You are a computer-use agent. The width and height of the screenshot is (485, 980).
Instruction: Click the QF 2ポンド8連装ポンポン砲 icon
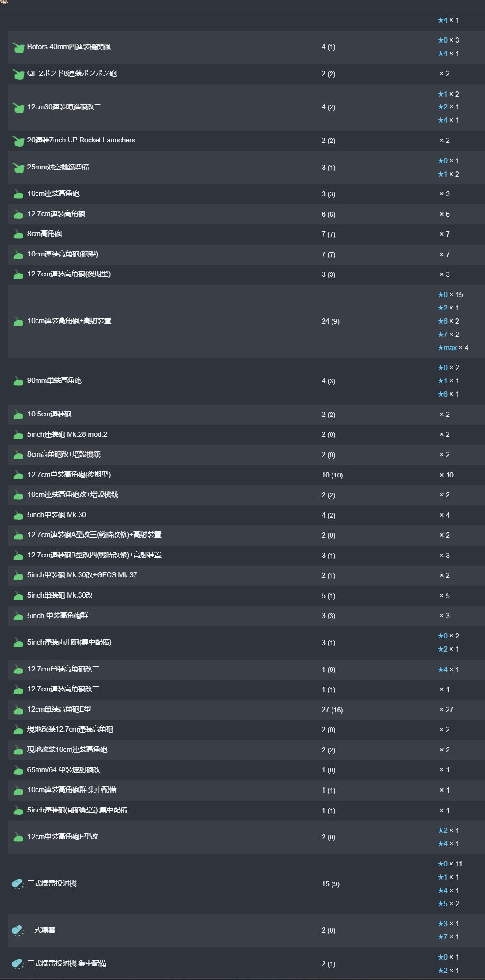point(18,74)
